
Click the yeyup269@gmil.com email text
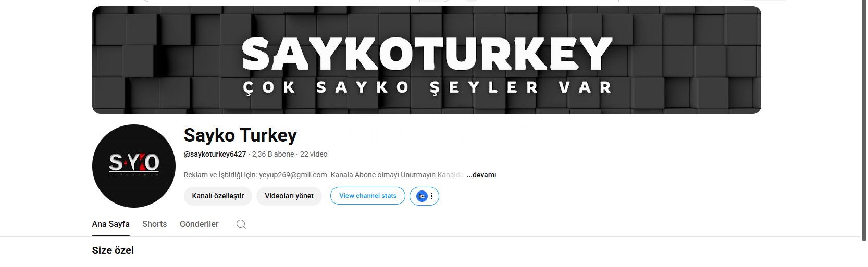pos(293,175)
